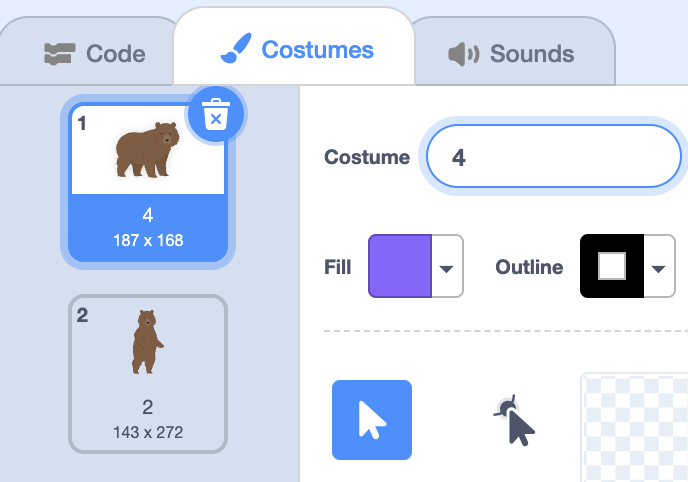Open the Fill color dropdown arrow
The image size is (688, 482).
tap(447, 267)
